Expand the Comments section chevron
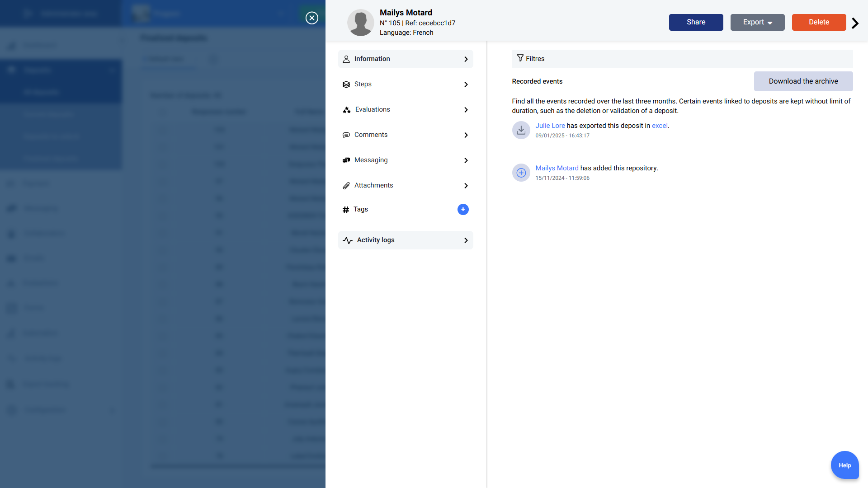The width and height of the screenshot is (868, 488). click(466, 135)
